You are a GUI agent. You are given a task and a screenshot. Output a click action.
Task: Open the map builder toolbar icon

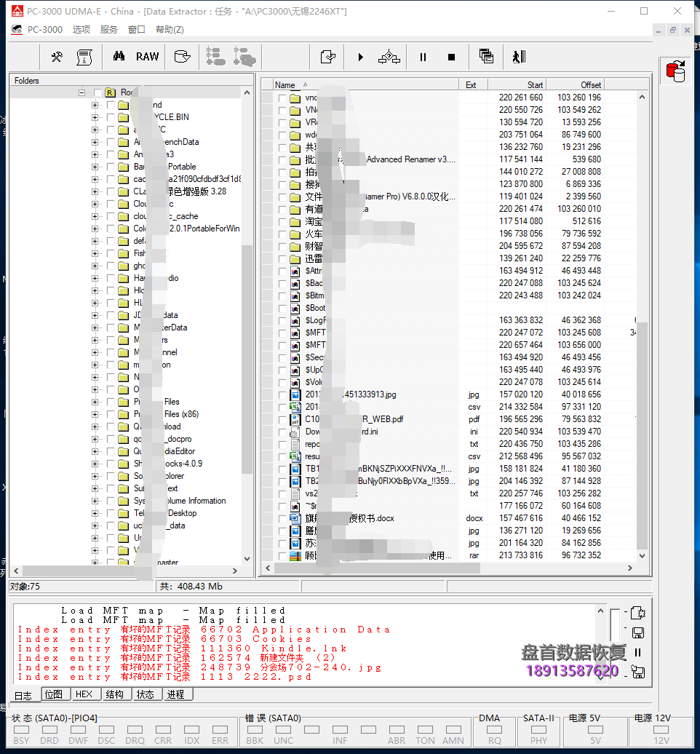coord(389,57)
